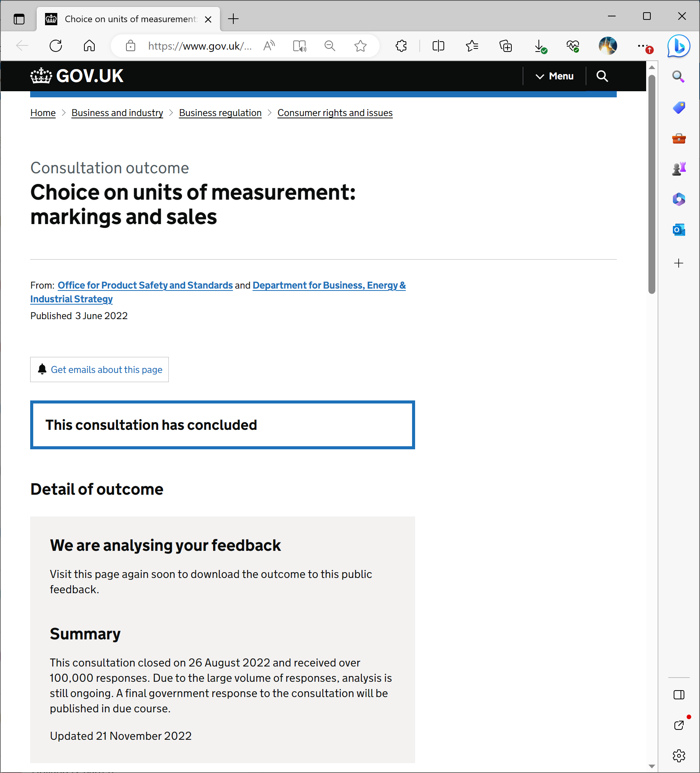Screen dimensions: 700x773
Task: Show the Downloads panel
Action: click(539, 46)
